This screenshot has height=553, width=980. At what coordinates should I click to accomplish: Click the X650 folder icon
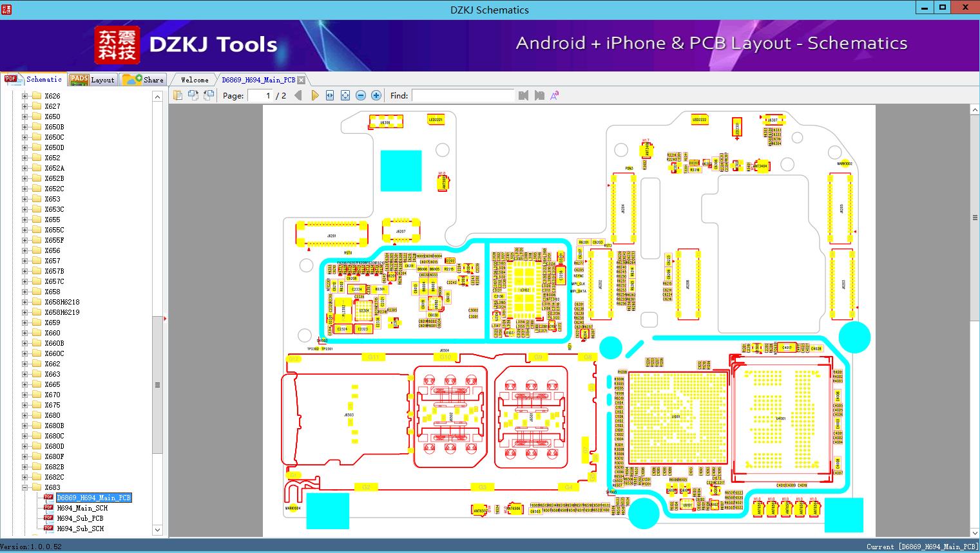(37, 117)
